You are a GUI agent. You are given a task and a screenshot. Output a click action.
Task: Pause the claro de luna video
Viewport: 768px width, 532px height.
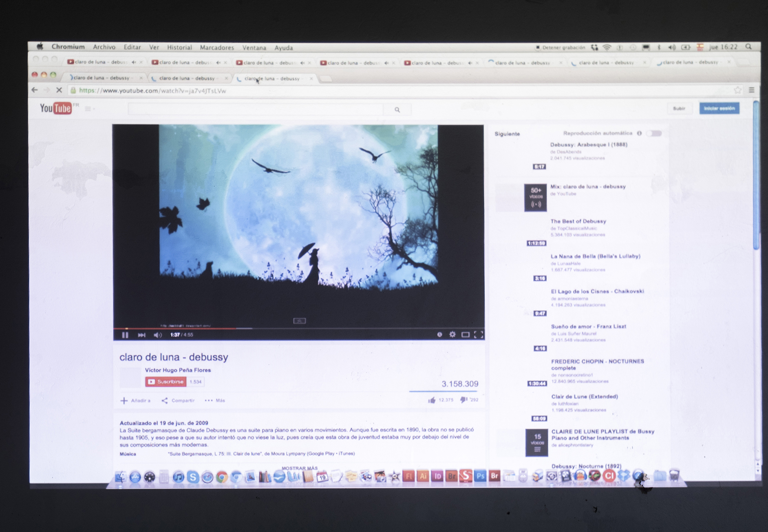pos(125,335)
